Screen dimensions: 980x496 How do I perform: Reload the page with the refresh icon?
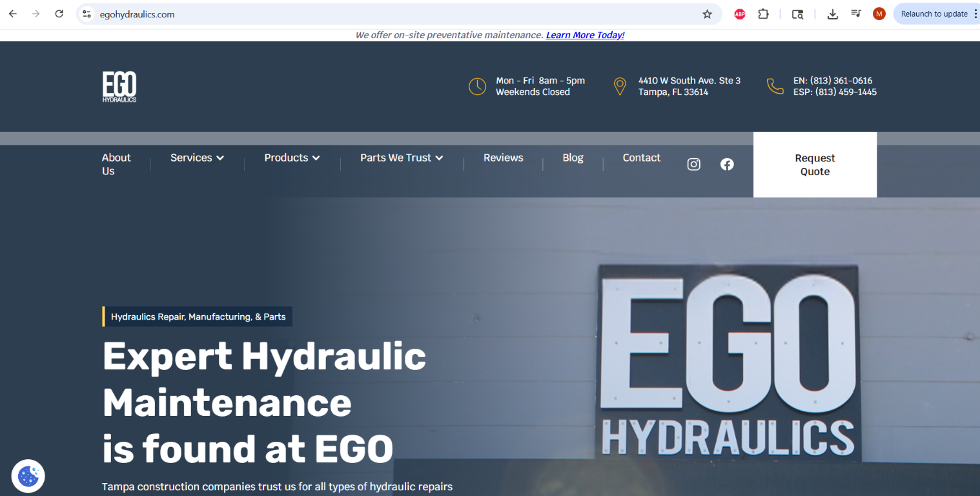point(59,14)
